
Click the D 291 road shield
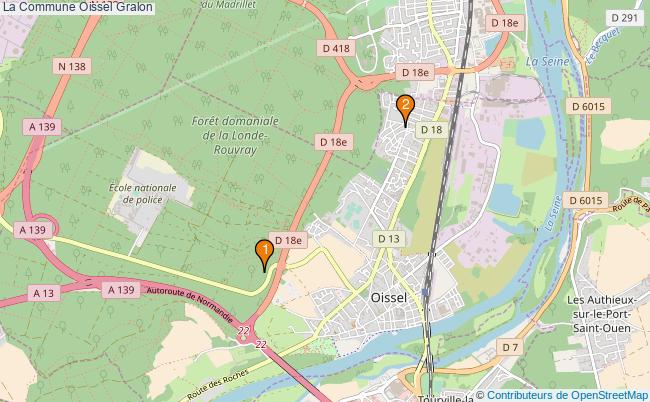pyautogui.click(x=624, y=18)
